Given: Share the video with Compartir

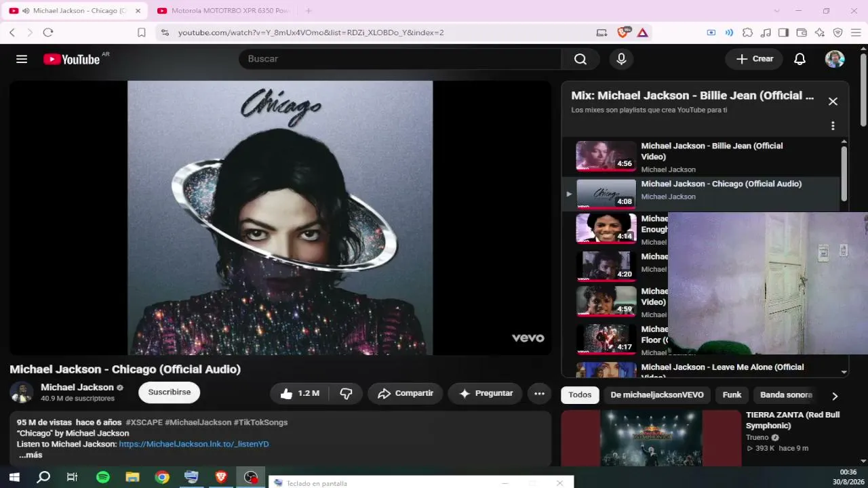Looking at the screenshot, I should pyautogui.click(x=406, y=393).
